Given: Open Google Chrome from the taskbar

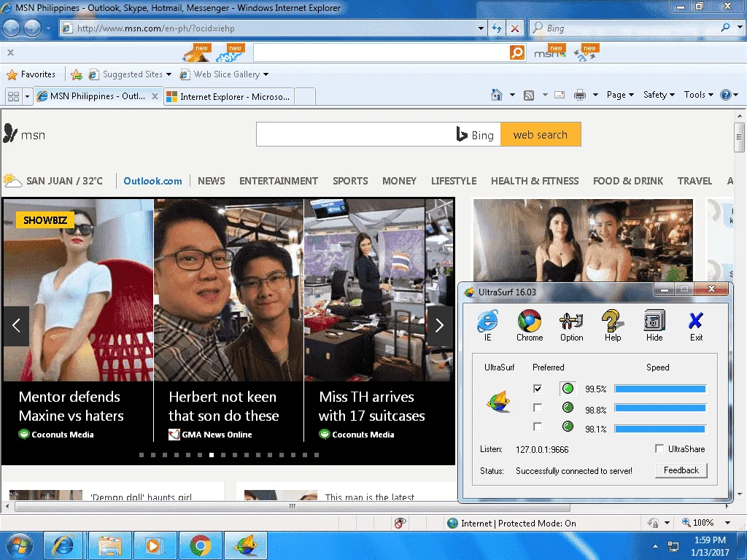Looking at the screenshot, I should pos(201,545).
